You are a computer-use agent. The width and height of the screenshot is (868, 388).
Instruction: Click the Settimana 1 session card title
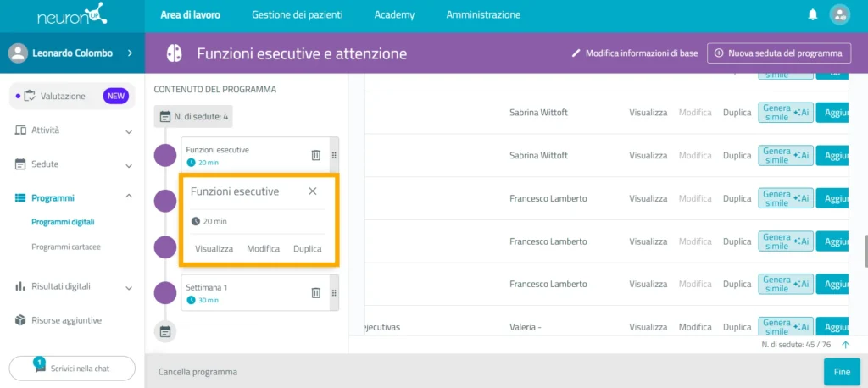pyautogui.click(x=207, y=288)
